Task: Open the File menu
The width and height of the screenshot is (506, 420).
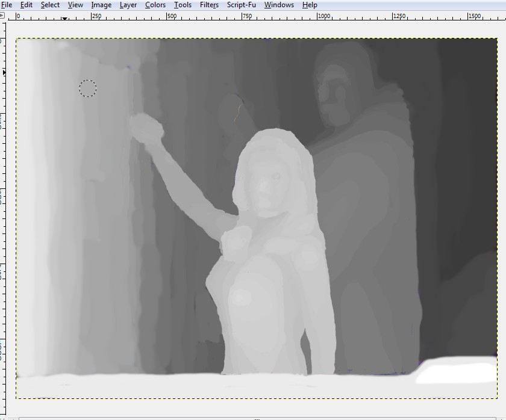Action: [7, 5]
